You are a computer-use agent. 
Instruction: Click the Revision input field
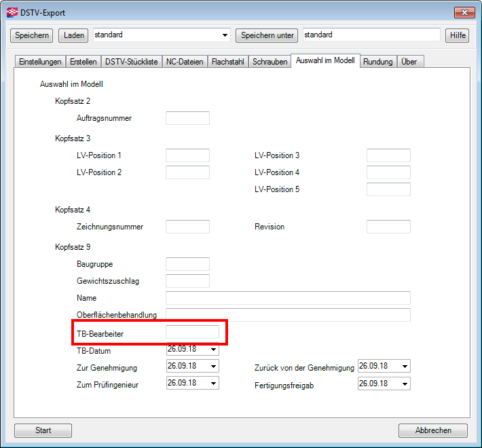[388, 227]
